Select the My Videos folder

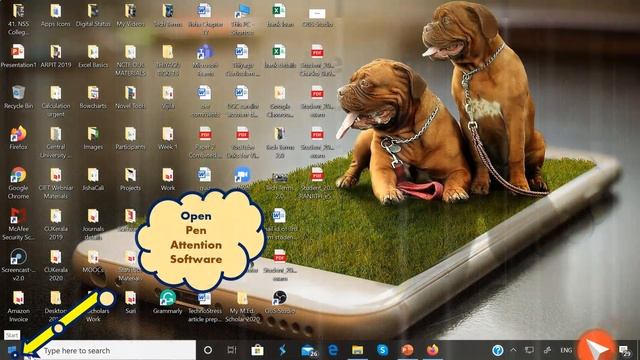pyautogui.click(x=130, y=15)
